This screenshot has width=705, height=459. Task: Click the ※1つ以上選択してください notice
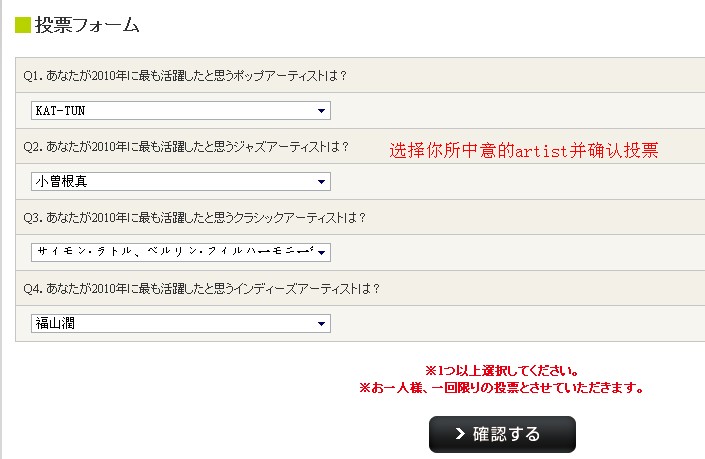tap(502, 371)
